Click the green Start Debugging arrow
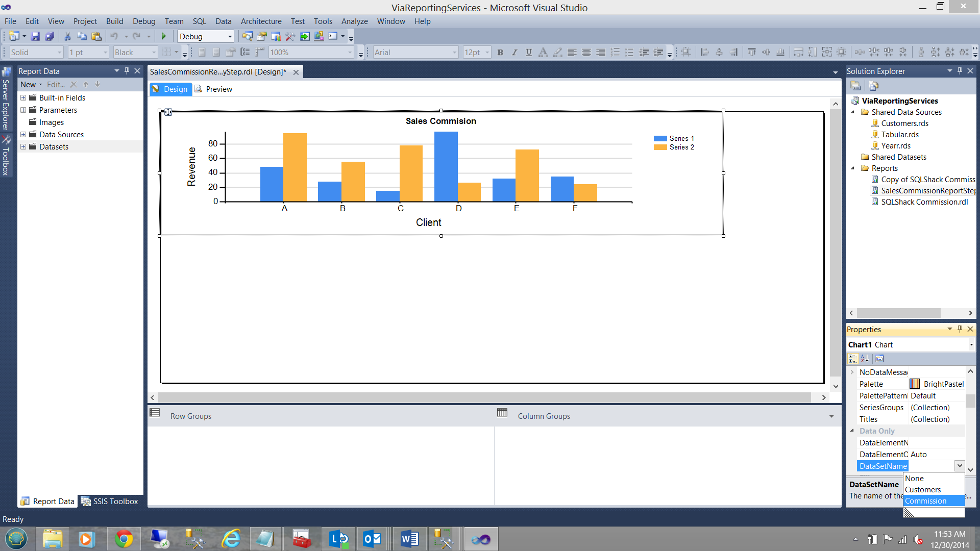 [x=164, y=36]
